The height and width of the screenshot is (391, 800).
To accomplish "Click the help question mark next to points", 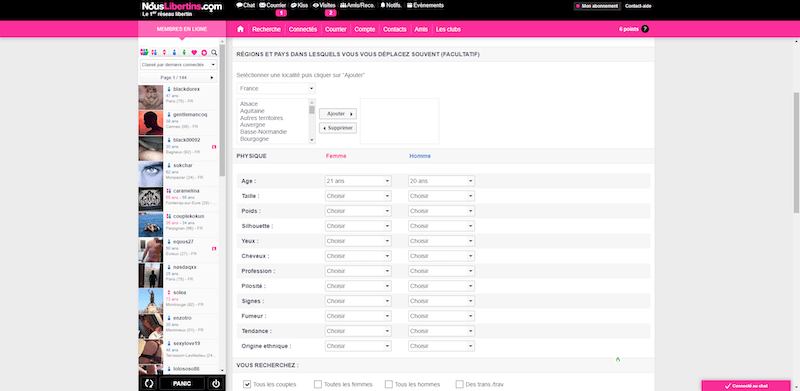I will coord(645,29).
